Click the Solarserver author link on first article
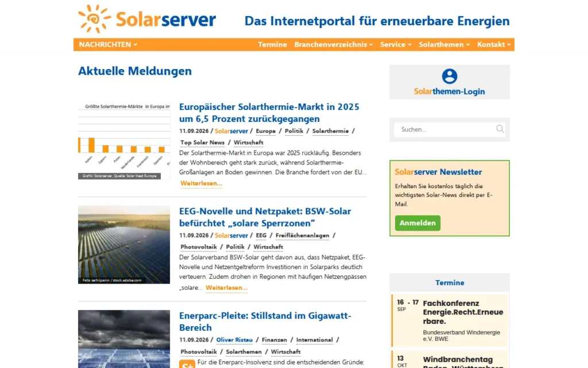Image resolution: width=588 pixels, height=368 pixels. click(231, 131)
